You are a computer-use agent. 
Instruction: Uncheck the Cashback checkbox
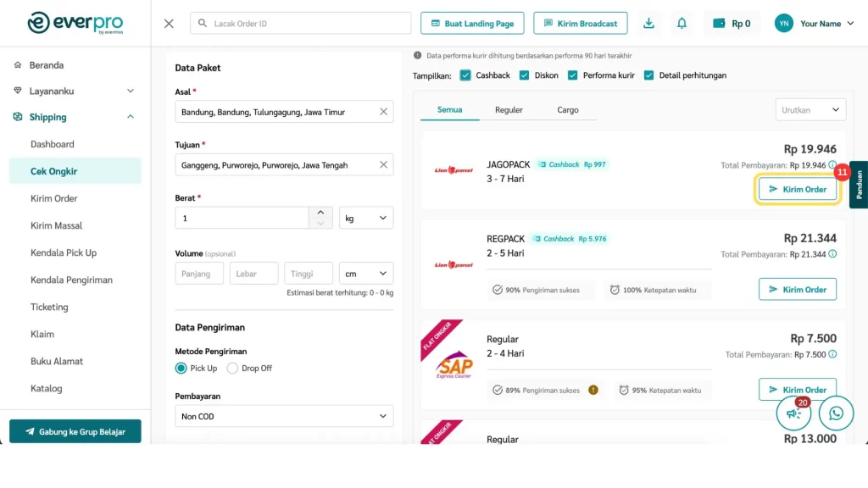465,75
